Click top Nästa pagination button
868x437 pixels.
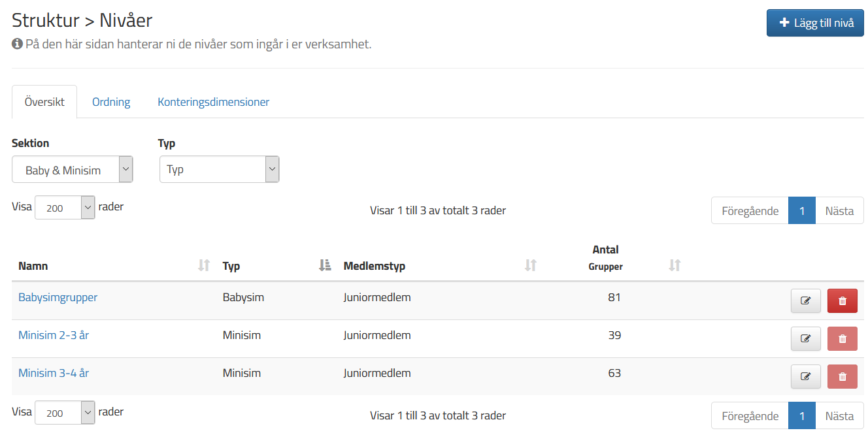tap(839, 211)
